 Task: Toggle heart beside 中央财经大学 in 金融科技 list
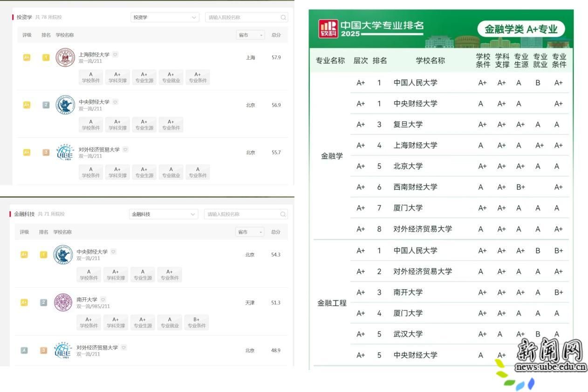pos(113,252)
